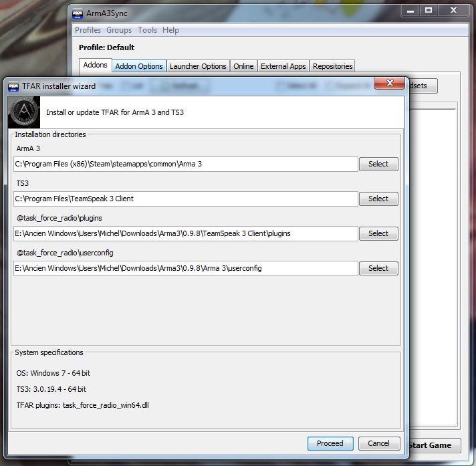This screenshot has width=476, height=466.
Task: Cancel the TFAR installer wizard
Action: pos(378,443)
